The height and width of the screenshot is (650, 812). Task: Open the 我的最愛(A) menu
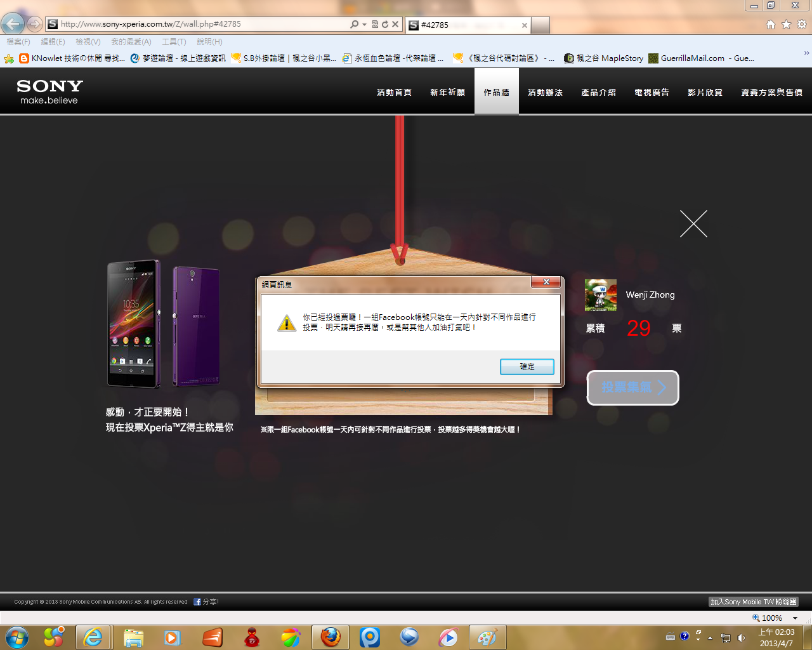[131, 41]
